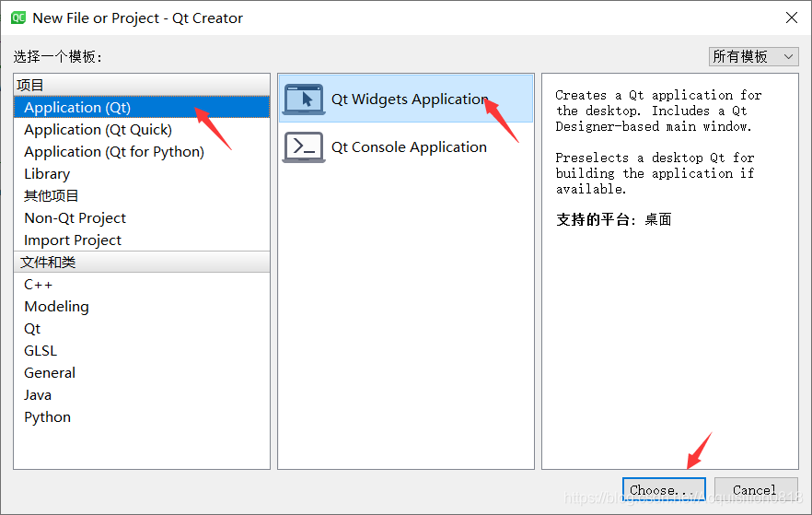Select the Python files category

click(142, 417)
